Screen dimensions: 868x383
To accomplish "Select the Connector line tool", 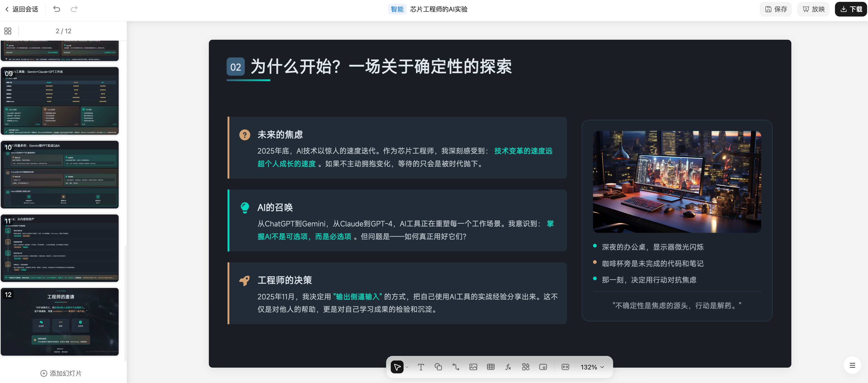I will point(456,367).
